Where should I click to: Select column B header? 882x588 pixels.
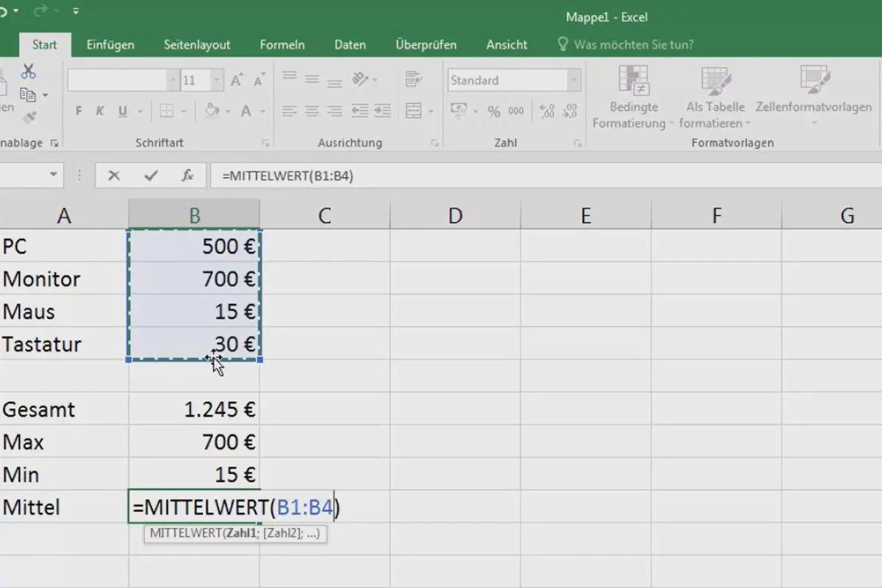[x=194, y=215]
